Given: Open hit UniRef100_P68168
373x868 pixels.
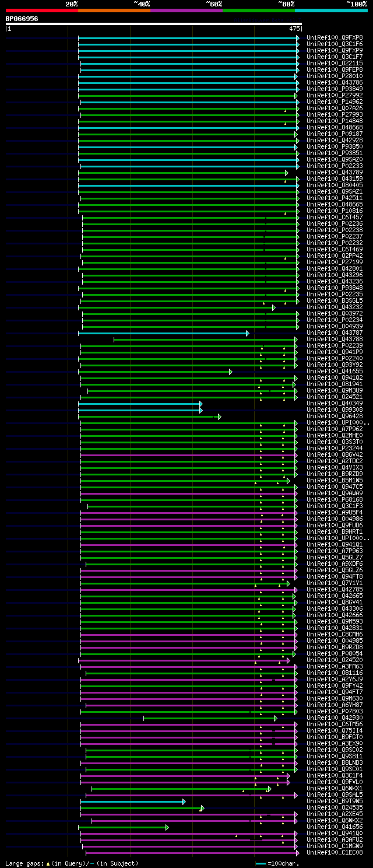Looking at the screenshot, I should (335, 500).
